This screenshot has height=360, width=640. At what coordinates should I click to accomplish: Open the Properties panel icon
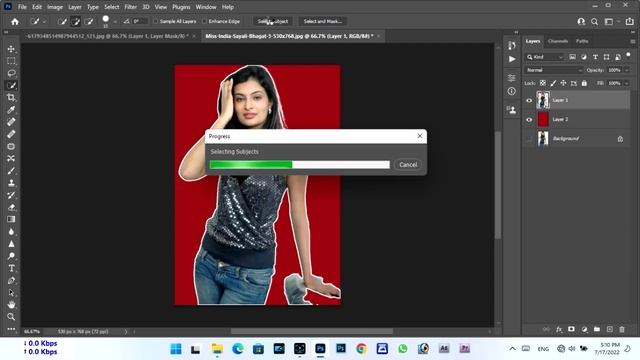[512, 78]
